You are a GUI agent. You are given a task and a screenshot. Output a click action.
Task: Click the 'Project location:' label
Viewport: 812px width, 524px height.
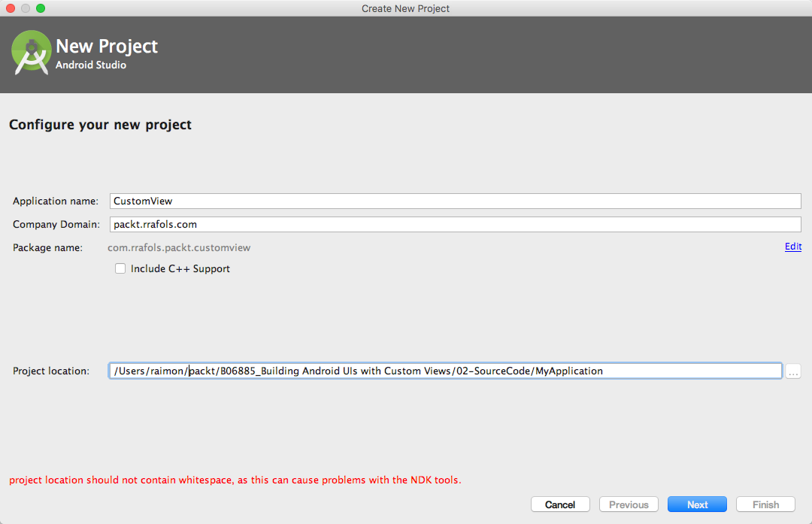[x=51, y=371]
